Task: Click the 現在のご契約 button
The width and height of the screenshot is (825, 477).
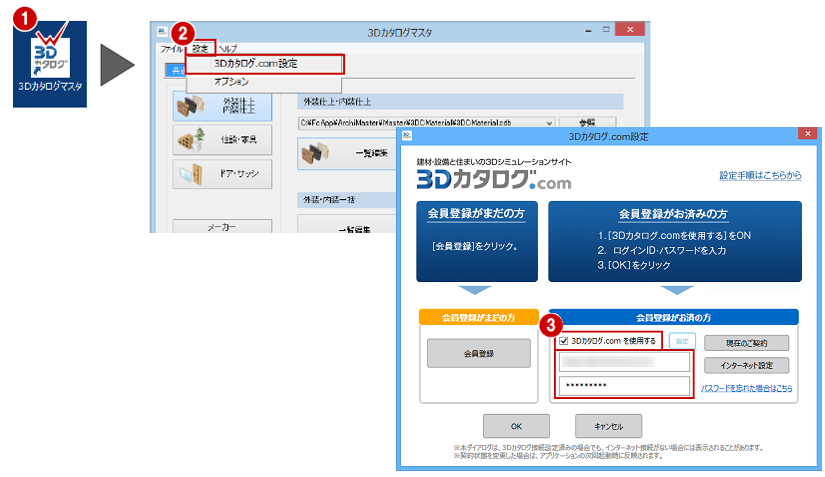Action: 746,343
